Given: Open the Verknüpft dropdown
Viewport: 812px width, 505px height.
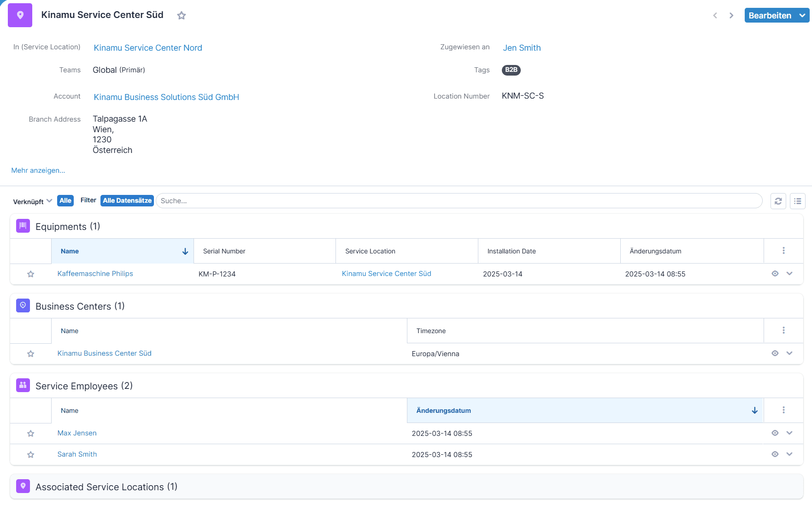Looking at the screenshot, I should pos(33,201).
